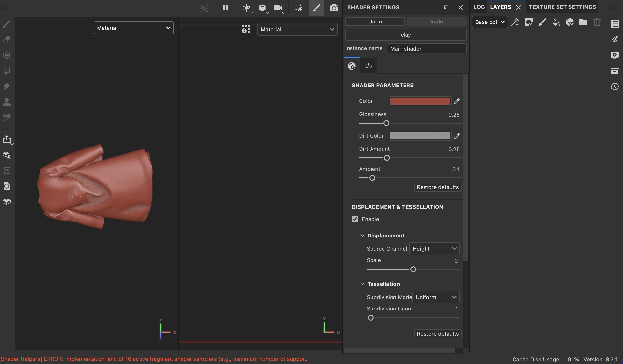Click the pause rendering icon
Screen dimensions: 623x364
225,8
